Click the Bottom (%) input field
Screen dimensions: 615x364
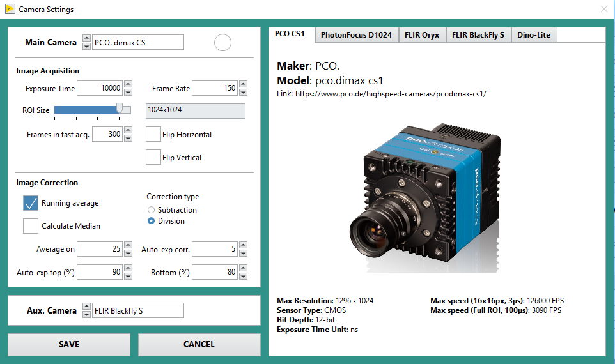point(215,272)
